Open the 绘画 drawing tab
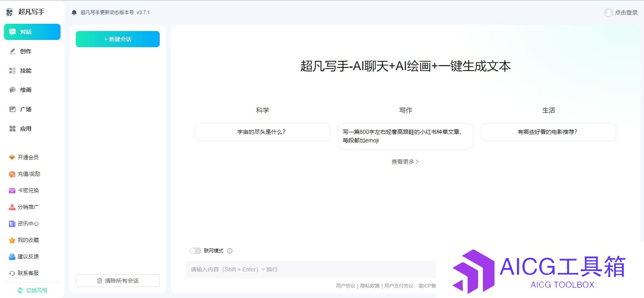644x298 pixels. (32, 90)
